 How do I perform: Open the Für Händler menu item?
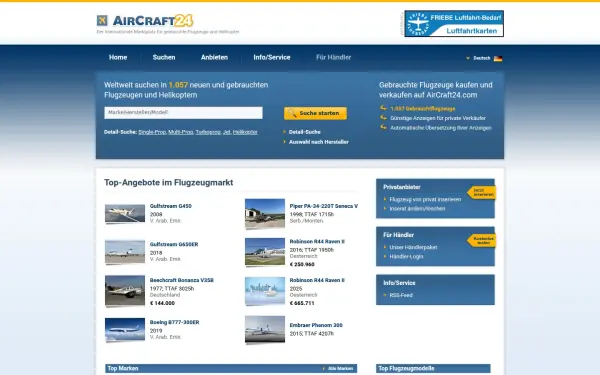pos(333,57)
